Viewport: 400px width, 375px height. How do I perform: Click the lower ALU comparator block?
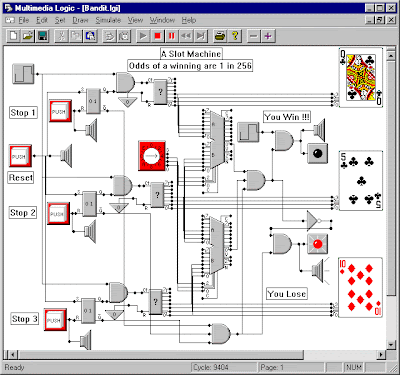click(x=216, y=245)
